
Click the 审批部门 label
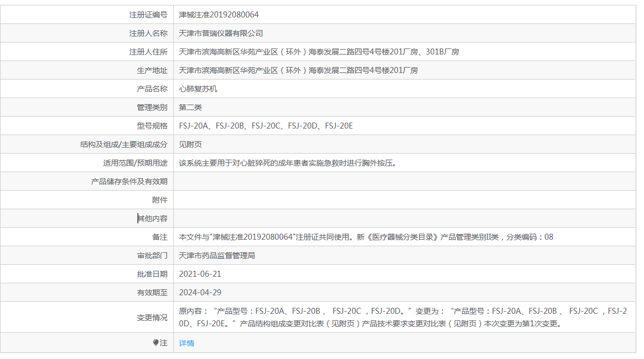click(152, 255)
